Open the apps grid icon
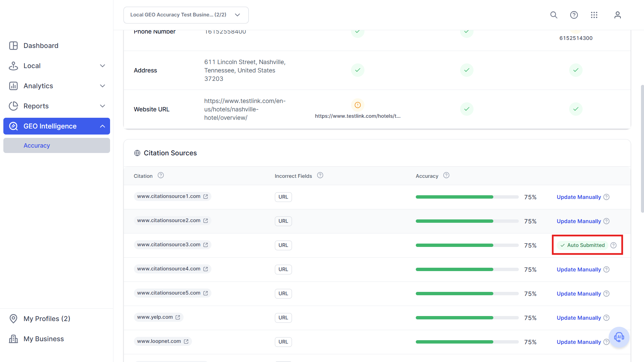Screen dimensions: 644x362 click(594, 15)
